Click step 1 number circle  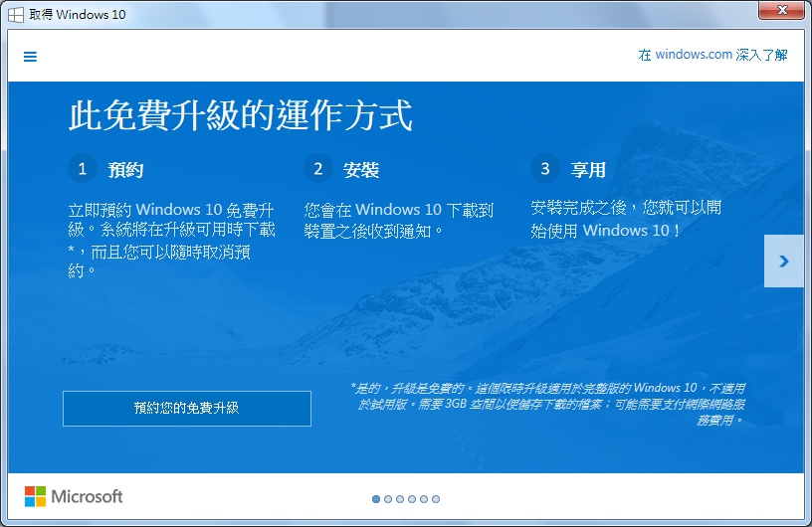tap(83, 168)
